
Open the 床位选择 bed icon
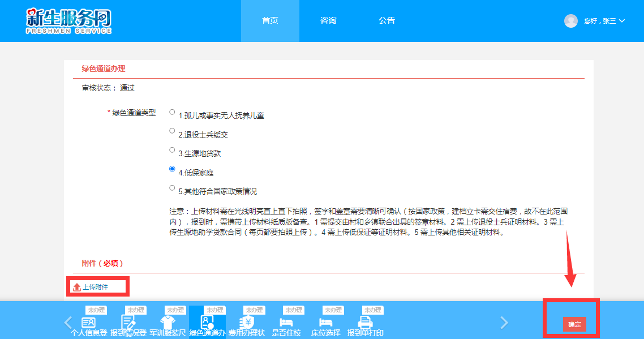pos(326,323)
